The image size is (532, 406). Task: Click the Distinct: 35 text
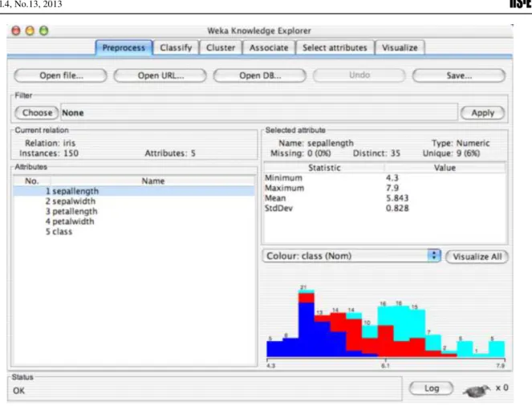coord(376,153)
